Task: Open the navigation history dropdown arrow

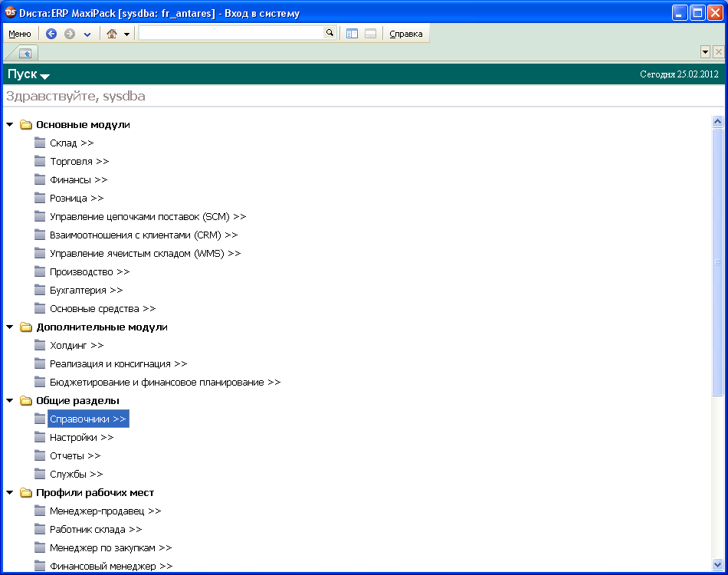Action: pos(87,34)
